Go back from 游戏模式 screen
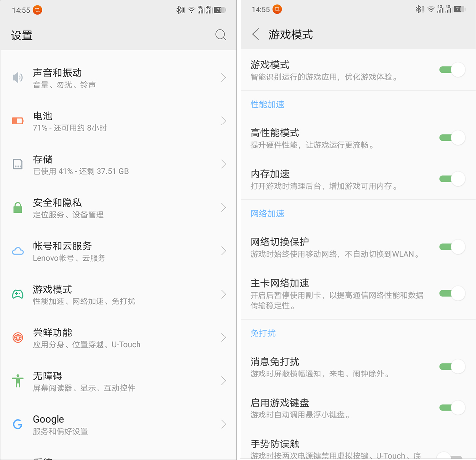Screen dimensions: 476x460 pyautogui.click(x=256, y=34)
